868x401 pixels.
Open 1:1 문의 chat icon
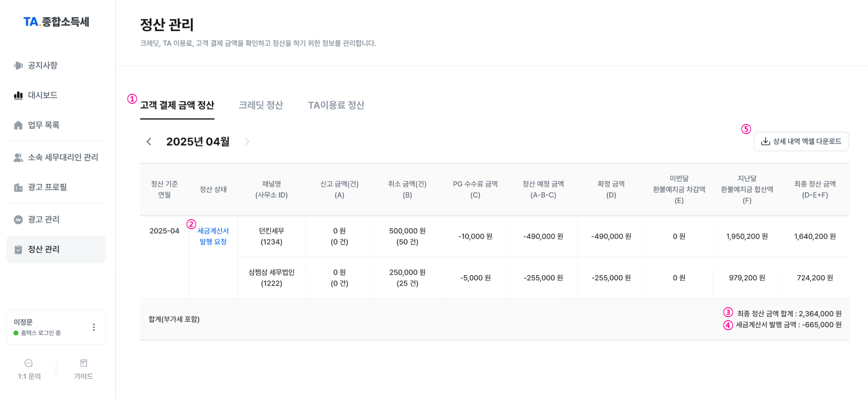[28, 363]
